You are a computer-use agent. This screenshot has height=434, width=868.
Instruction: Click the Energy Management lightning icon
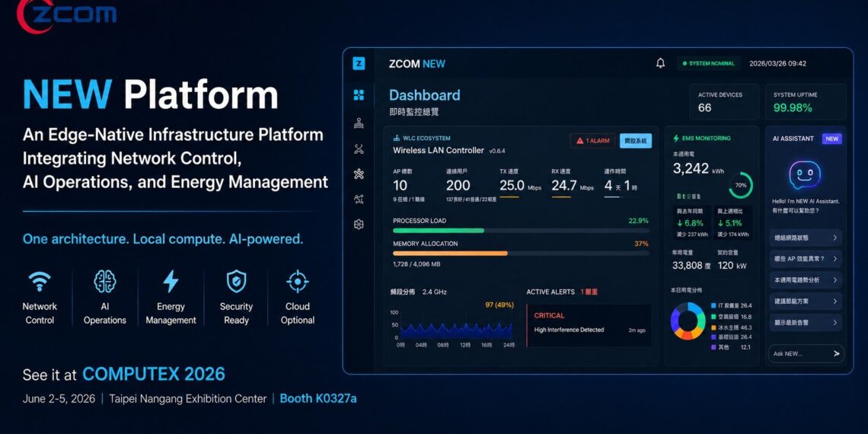point(171,281)
